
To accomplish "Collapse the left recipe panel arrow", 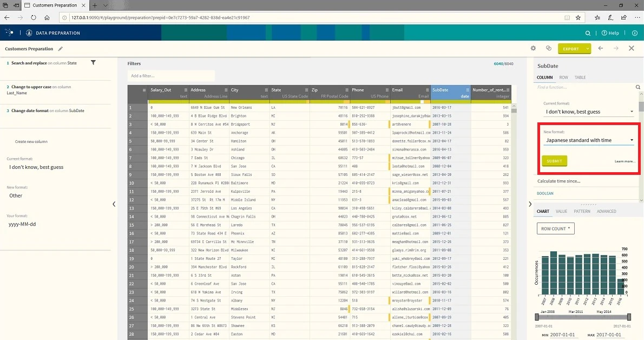I will (114, 204).
